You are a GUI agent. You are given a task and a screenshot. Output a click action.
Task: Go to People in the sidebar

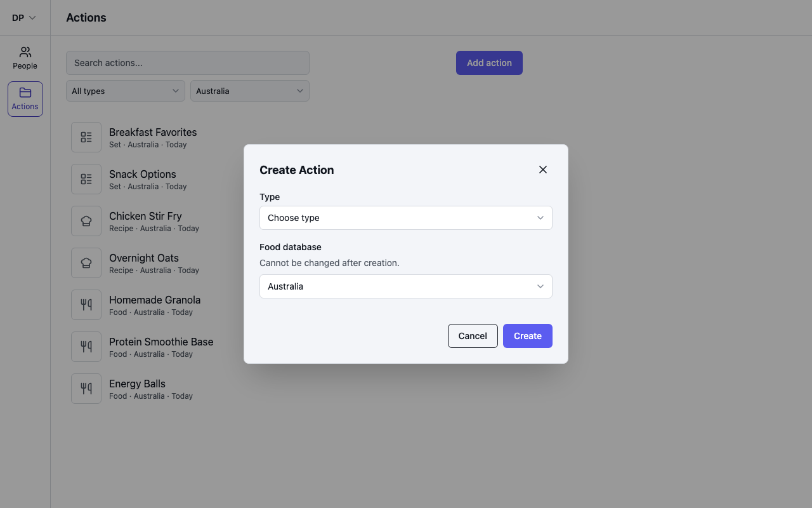coord(25,58)
